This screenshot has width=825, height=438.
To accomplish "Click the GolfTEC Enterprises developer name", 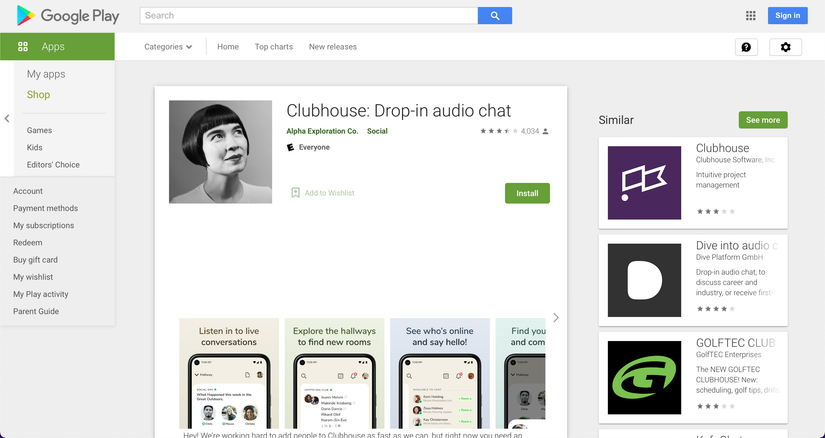I will pyautogui.click(x=728, y=354).
